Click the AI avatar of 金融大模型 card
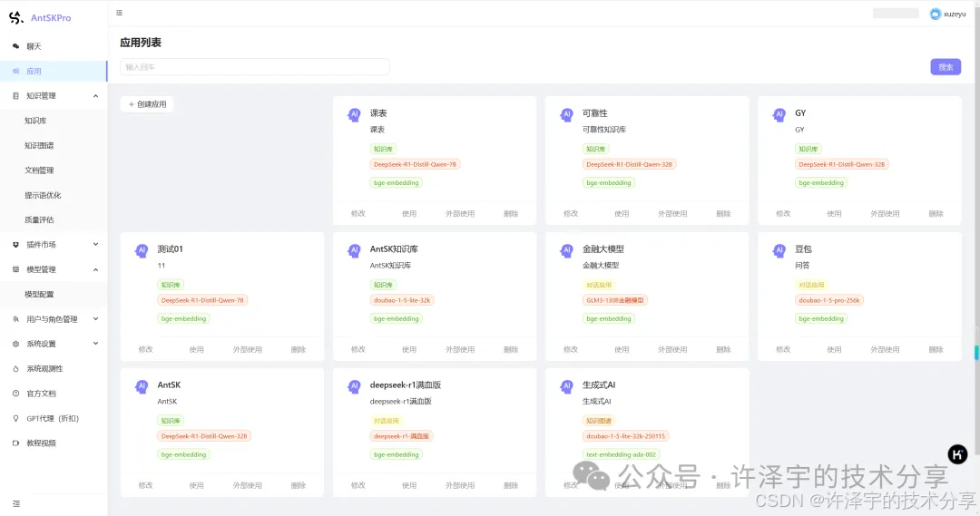Image resolution: width=980 pixels, height=516 pixels. coord(567,251)
